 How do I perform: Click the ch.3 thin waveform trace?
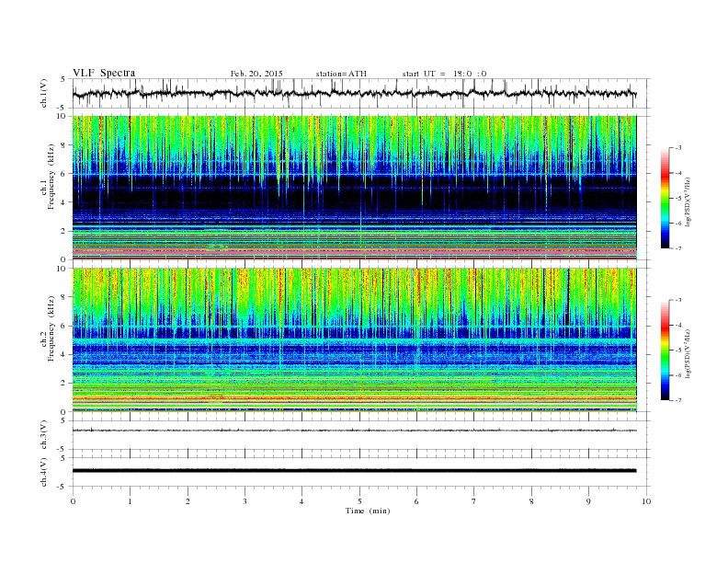(x=355, y=431)
